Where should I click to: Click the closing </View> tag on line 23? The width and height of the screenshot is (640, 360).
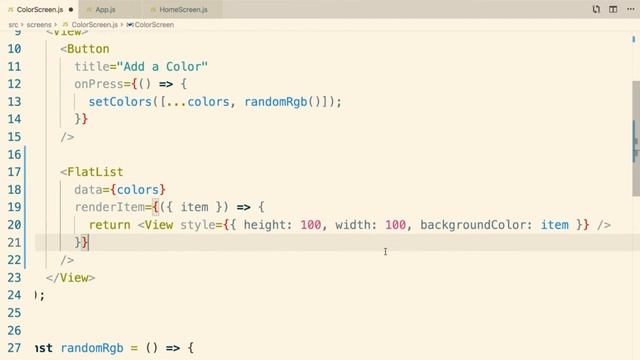coord(71,278)
